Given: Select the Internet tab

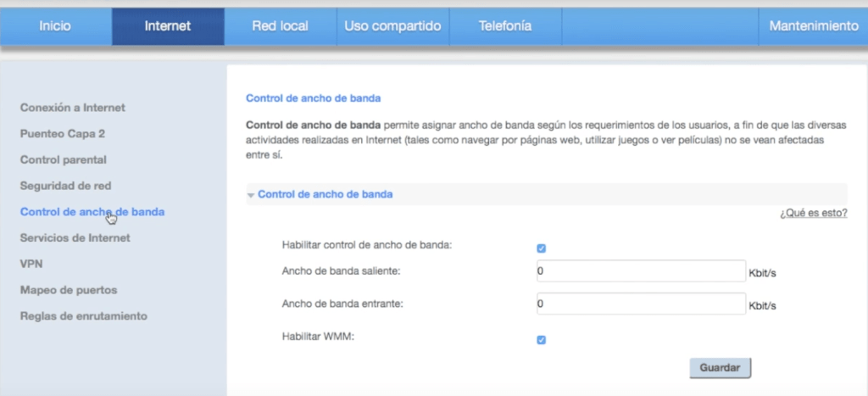Looking at the screenshot, I should coord(168,26).
